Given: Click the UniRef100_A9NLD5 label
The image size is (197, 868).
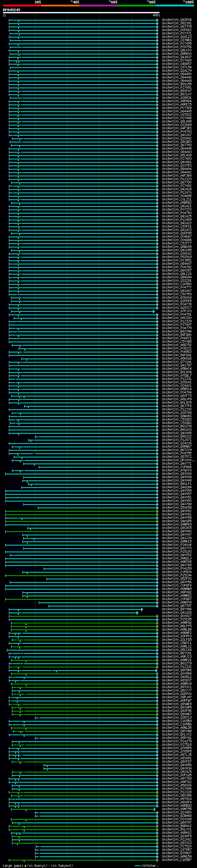Looking at the screenshot, I should [176, 728].
